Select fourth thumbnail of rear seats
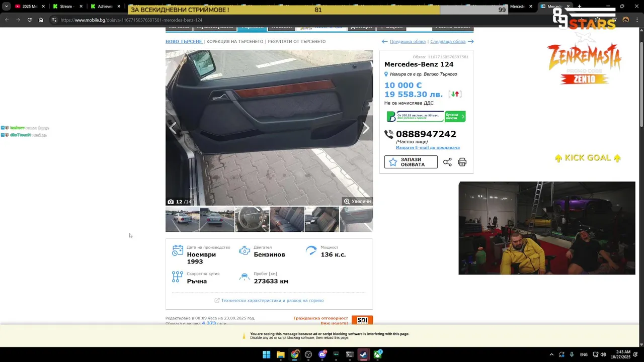644x362 pixels. [287, 219]
